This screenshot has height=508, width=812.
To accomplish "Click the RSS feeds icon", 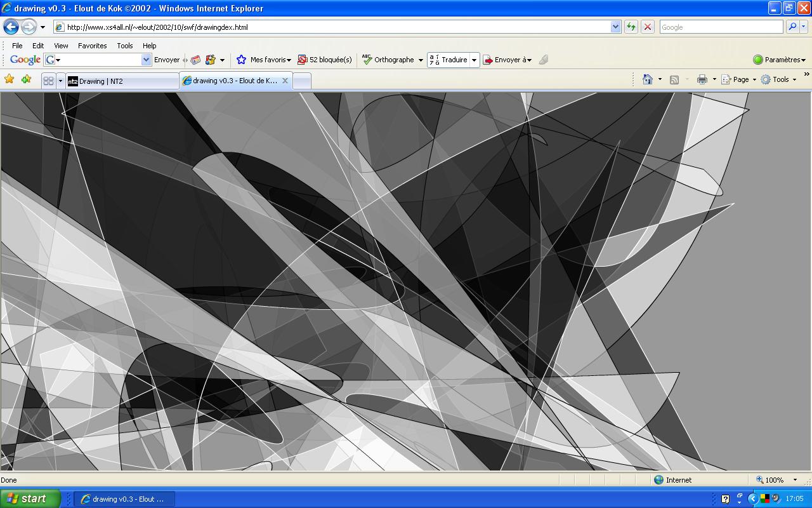I will [x=674, y=79].
